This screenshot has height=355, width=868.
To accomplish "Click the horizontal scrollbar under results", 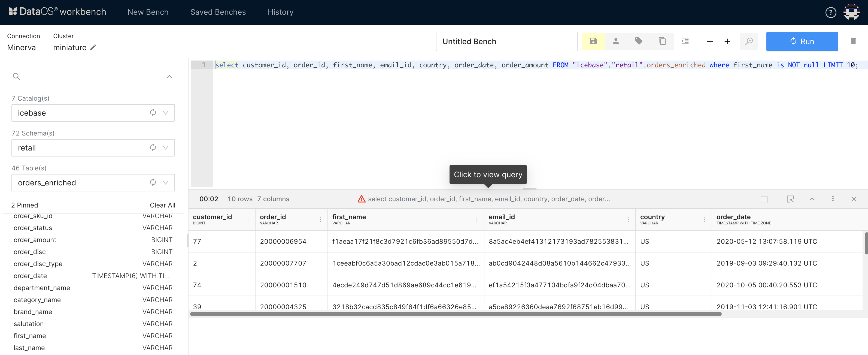I will click(456, 314).
